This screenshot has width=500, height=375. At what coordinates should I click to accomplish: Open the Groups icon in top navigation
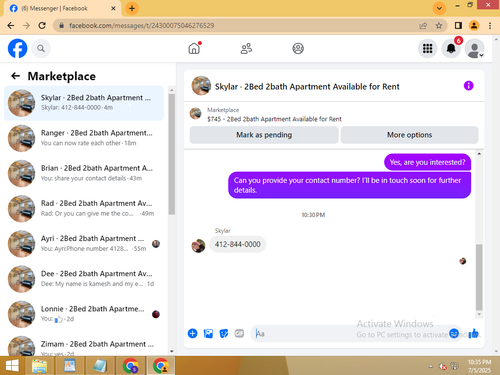coord(298,49)
